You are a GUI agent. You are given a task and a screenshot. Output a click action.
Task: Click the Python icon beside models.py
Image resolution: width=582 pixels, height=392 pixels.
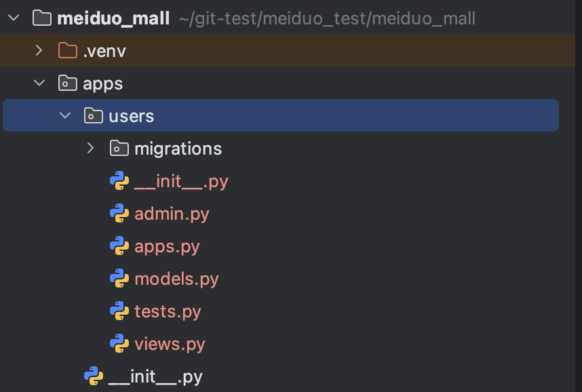tap(119, 279)
